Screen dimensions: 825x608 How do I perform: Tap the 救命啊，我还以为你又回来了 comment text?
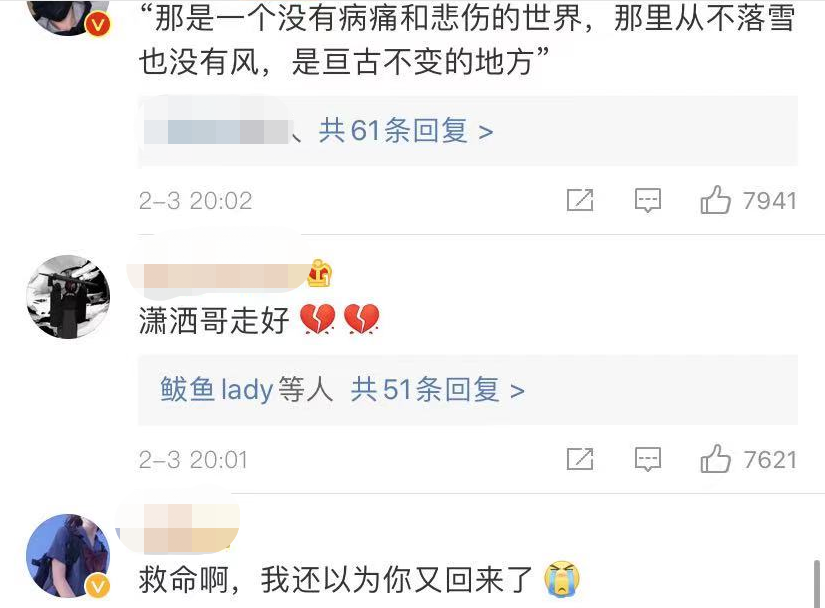[336, 580]
